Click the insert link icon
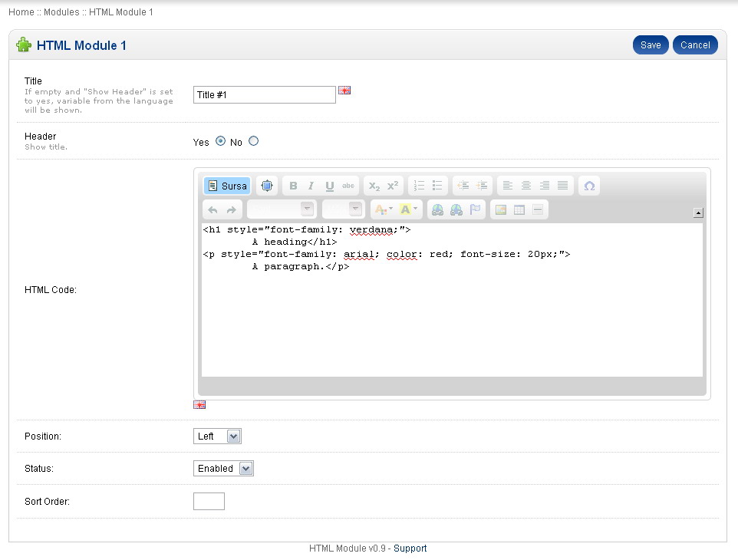 pyautogui.click(x=438, y=210)
